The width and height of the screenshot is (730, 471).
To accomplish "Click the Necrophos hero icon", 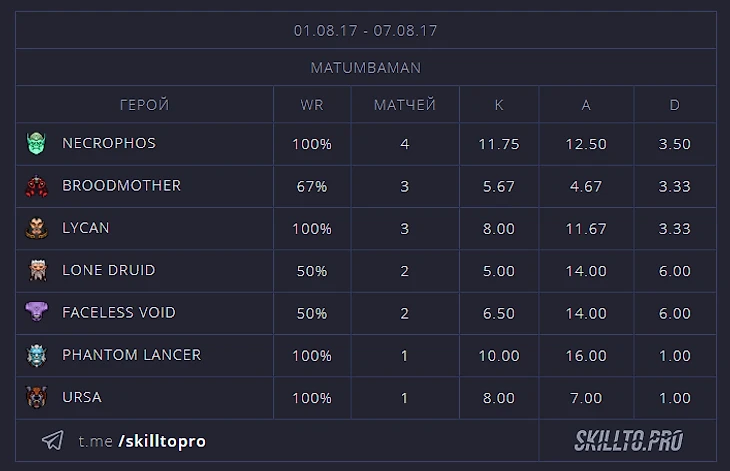I will click(x=36, y=143).
